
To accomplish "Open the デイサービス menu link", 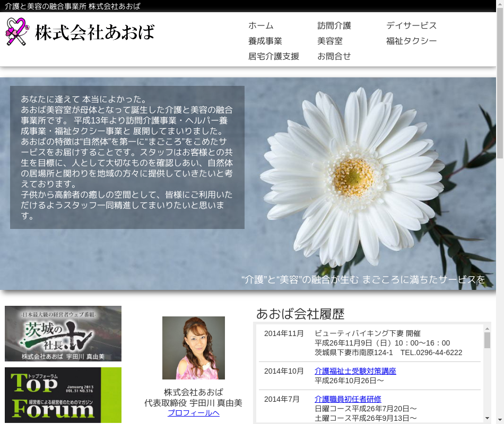I will (411, 25).
